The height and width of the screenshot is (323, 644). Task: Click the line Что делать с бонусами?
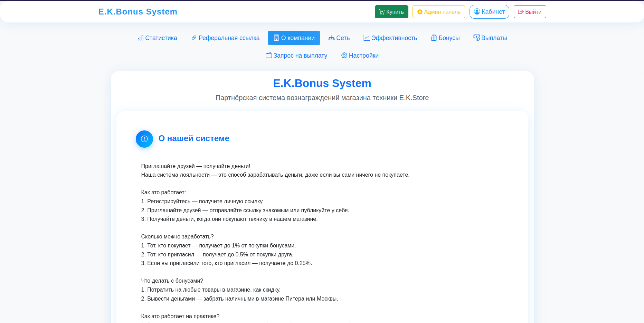pyautogui.click(x=172, y=281)
